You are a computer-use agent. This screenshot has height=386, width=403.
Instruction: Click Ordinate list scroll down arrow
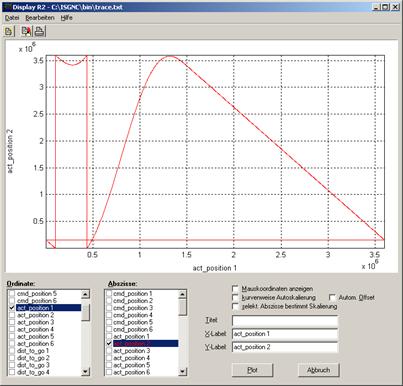pos(86,371)
